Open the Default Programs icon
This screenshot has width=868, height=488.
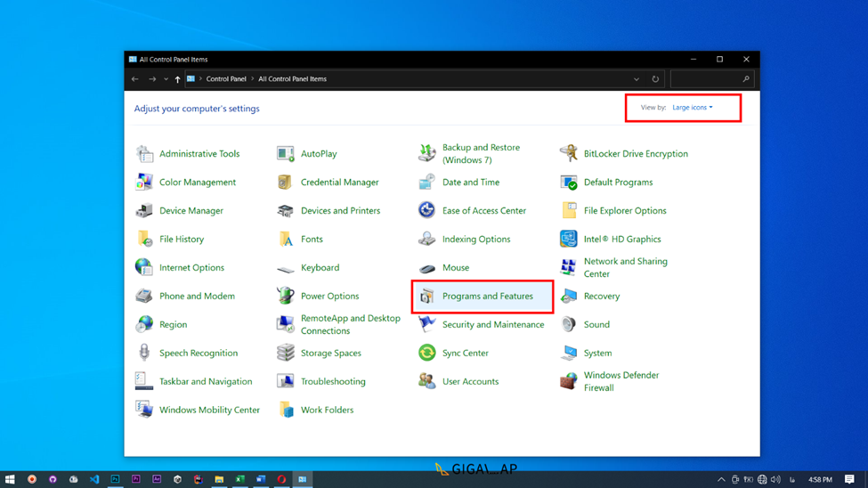(569, 183)
